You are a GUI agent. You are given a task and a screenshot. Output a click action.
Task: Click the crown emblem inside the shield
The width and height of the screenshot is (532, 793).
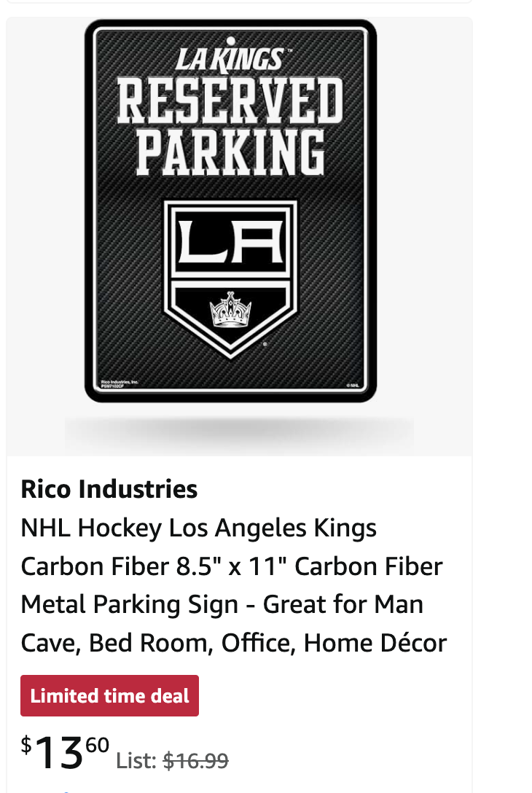click(230, 310)
